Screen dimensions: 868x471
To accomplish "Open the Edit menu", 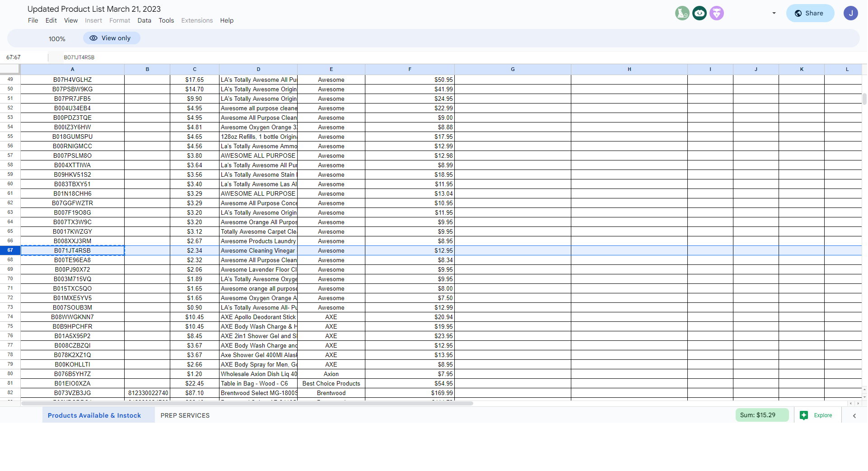I will [51, 20].
